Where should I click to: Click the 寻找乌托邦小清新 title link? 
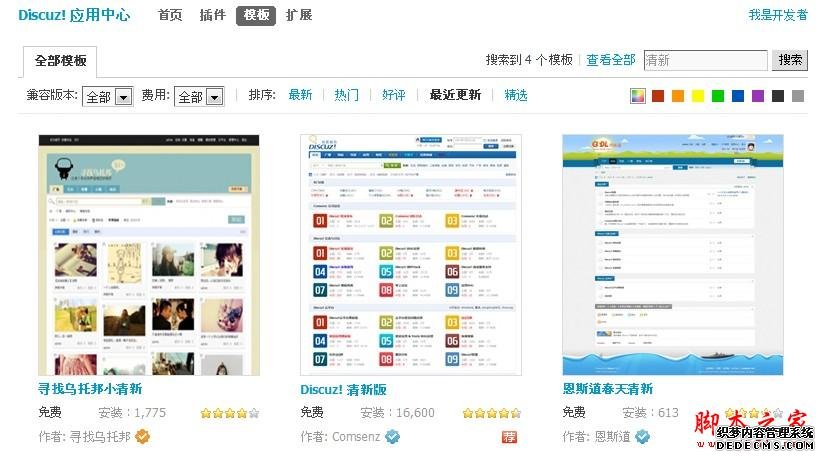click(x=90, y=389)
